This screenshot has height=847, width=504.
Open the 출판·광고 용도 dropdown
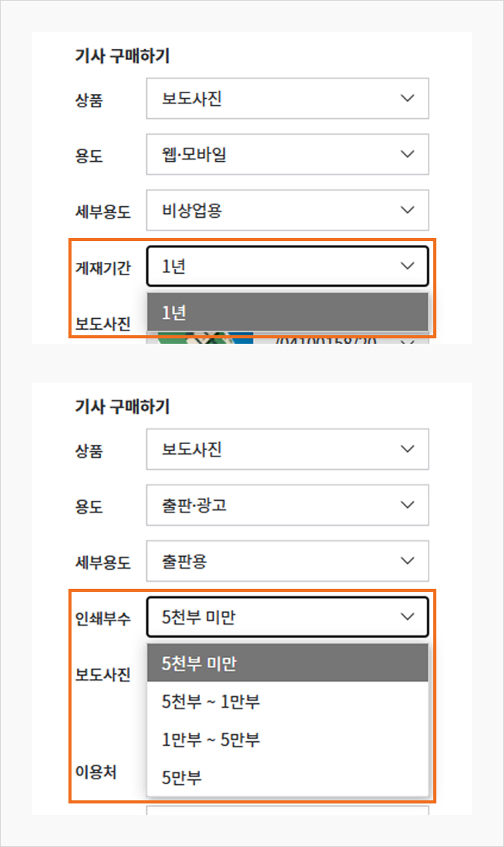coord(287,505)
